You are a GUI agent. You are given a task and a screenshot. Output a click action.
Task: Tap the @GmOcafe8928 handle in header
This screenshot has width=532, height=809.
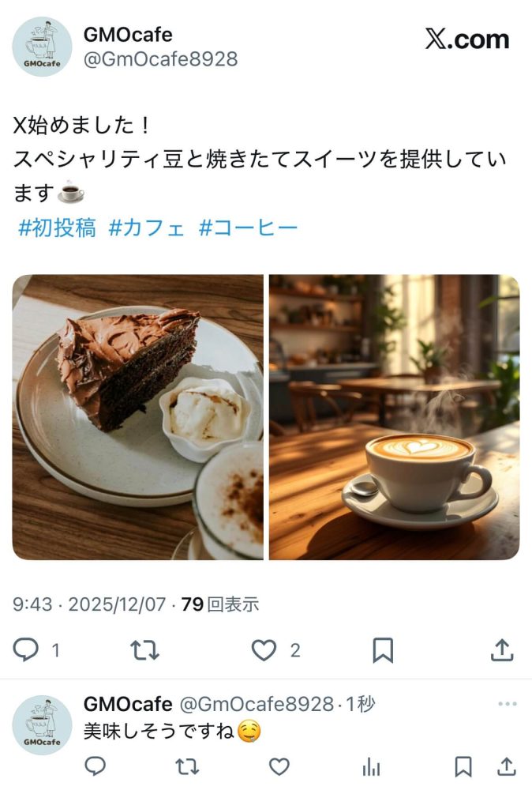pyautogui.click(x=160, y=59)
